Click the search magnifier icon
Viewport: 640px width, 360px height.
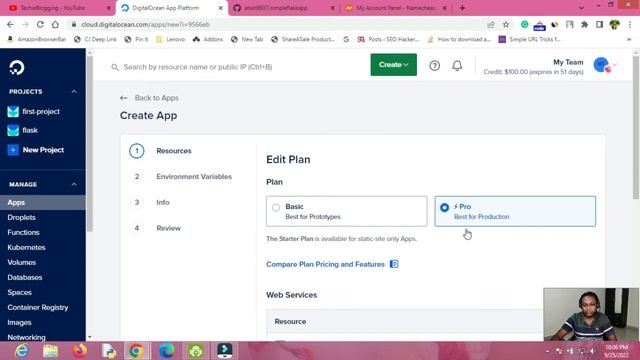coord(115,67)
